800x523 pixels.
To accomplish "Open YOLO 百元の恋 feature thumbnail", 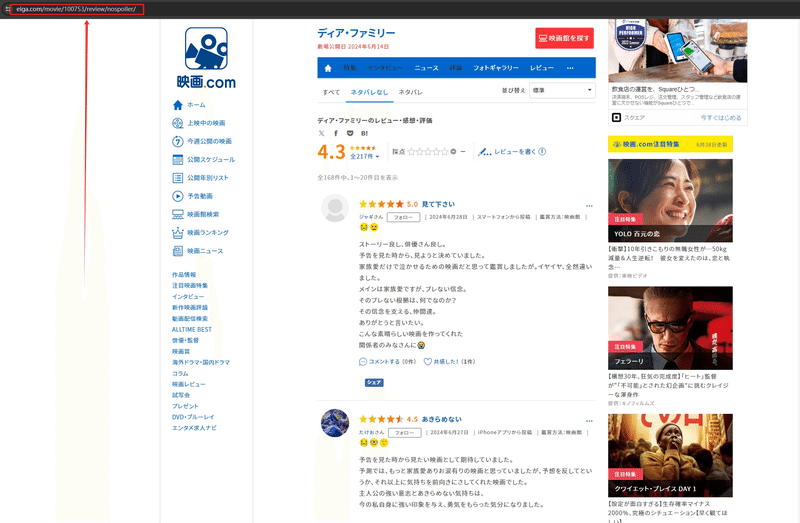I will tap(670, 201).
